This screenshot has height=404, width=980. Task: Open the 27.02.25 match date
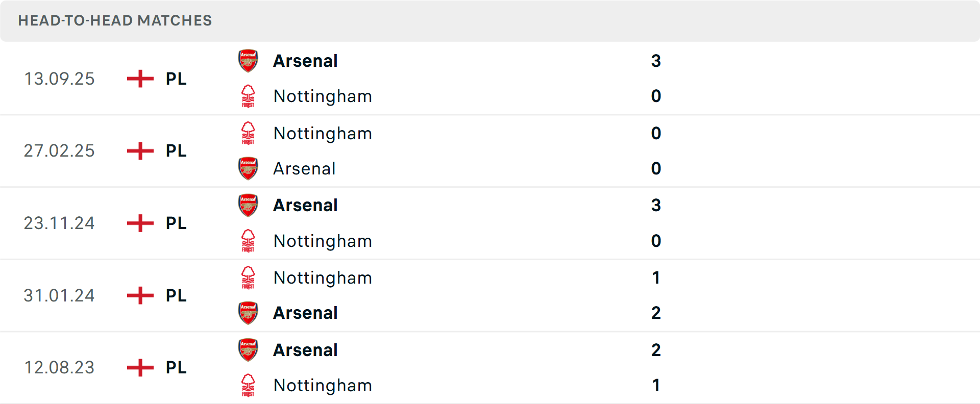pos(59,151)
